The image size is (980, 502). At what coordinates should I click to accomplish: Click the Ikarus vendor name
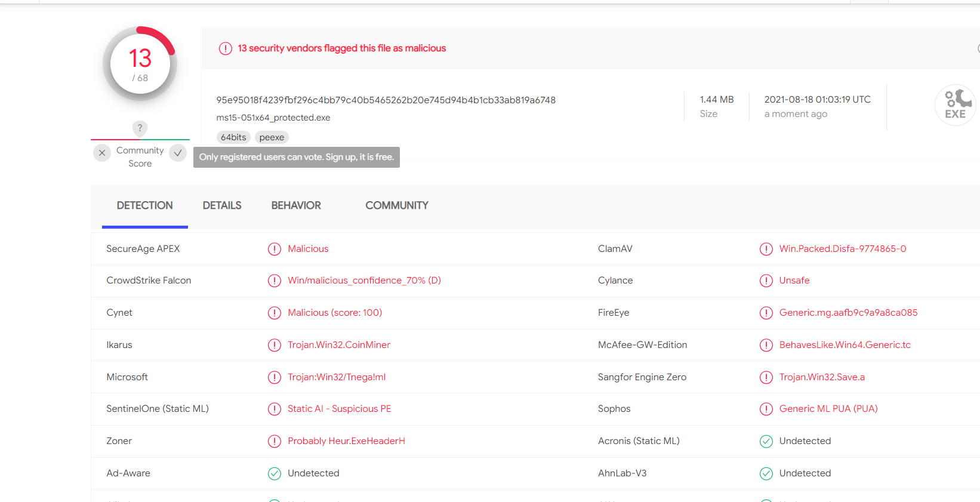coord(119,345)
